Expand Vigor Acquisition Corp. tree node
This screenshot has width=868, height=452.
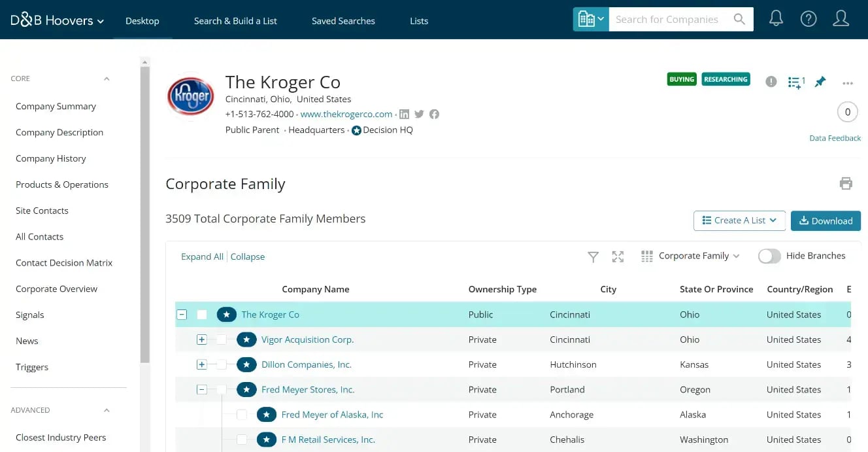(x=201, y=339)
